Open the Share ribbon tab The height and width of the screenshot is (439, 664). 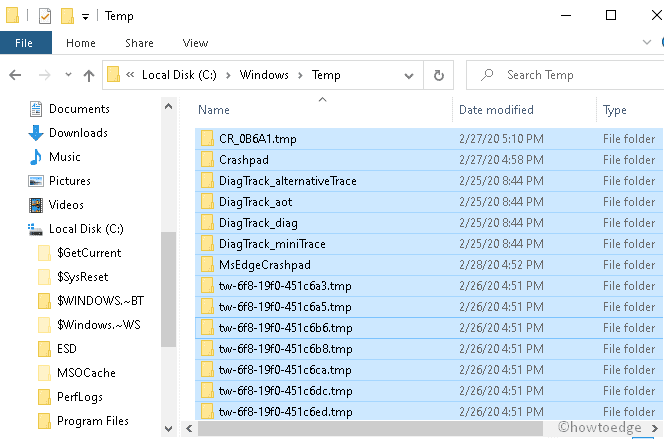click(139, 43)
